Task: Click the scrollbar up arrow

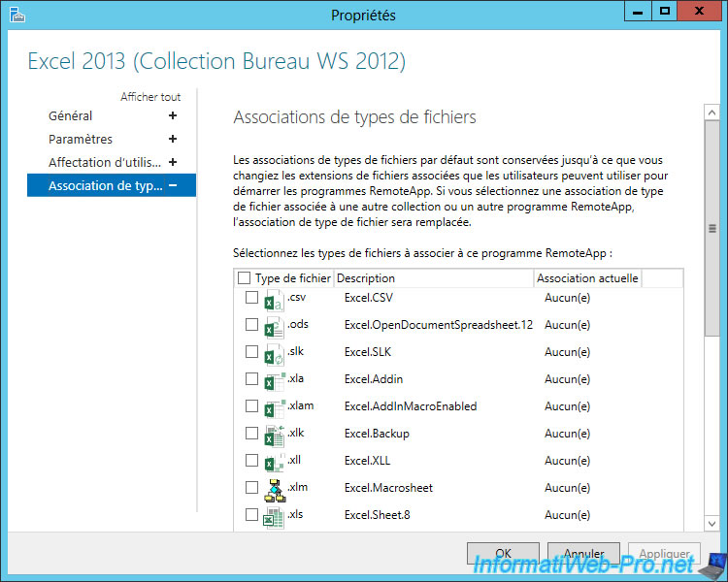Action: pyautogui.click(x=711, y=113)
